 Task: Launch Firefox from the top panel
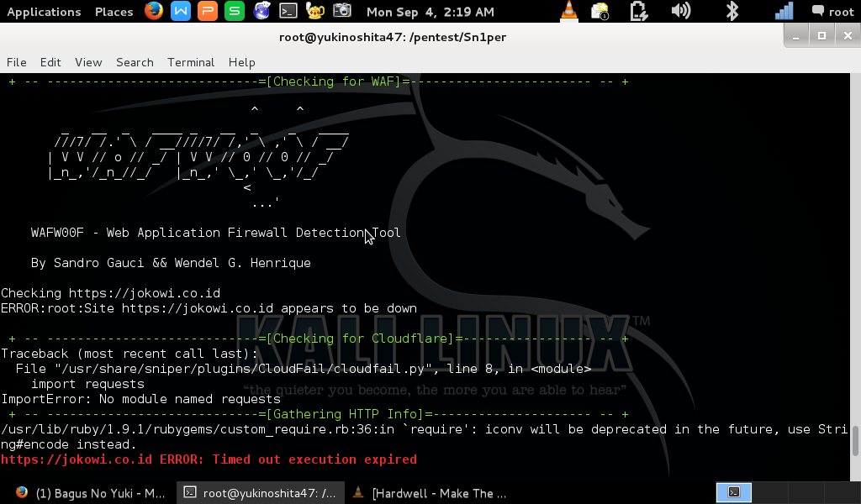click(154, 11)
